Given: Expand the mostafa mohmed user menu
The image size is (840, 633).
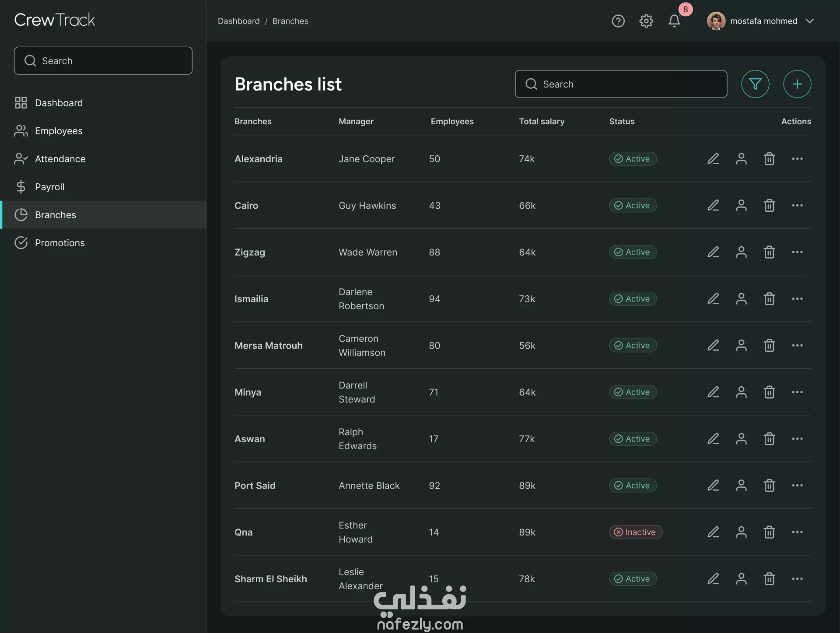Looking at the screenshot, I should click(809, 21).
